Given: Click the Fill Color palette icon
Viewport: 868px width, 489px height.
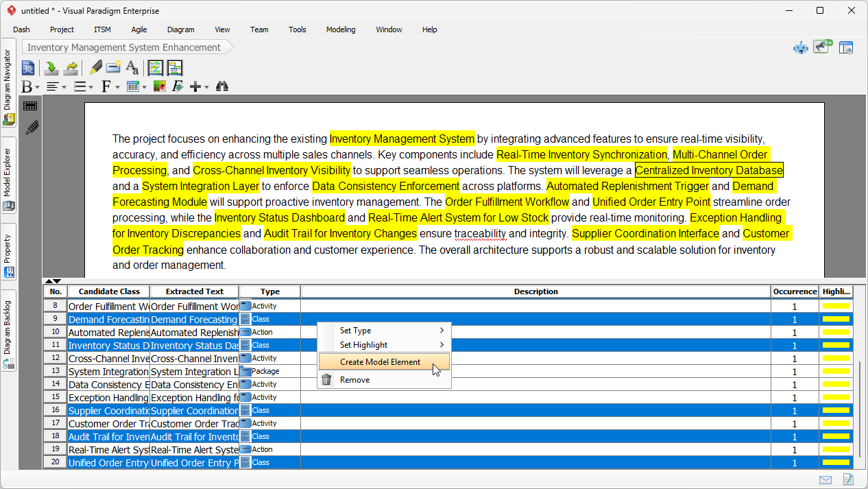Looking at the screenshot, I should tap(159, 86).
